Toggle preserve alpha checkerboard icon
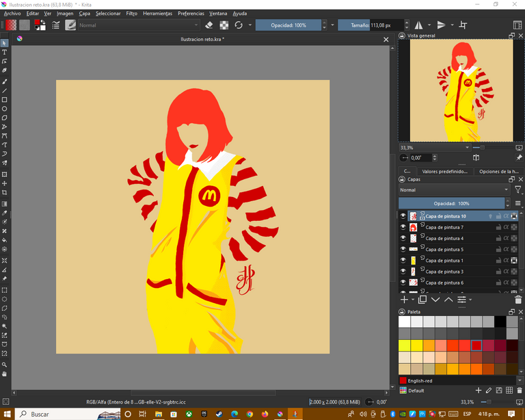The height and width of the screenshot is (420, 525). 224,25
